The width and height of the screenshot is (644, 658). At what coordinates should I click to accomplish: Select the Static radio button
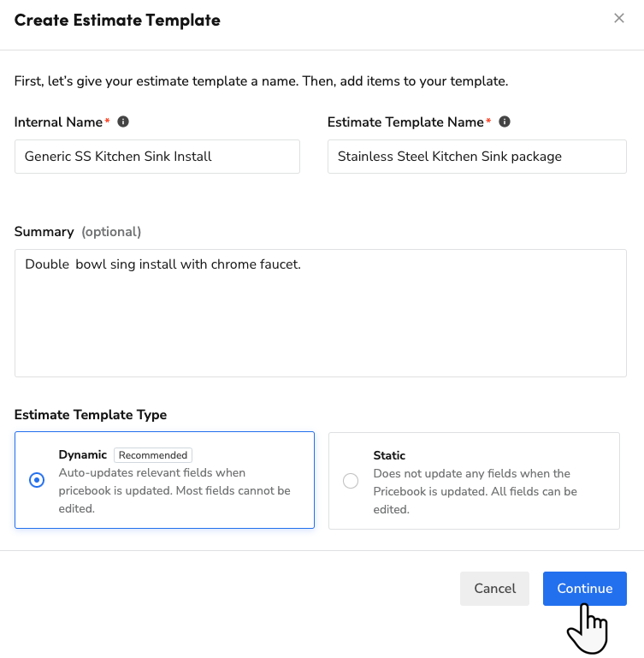351,481
